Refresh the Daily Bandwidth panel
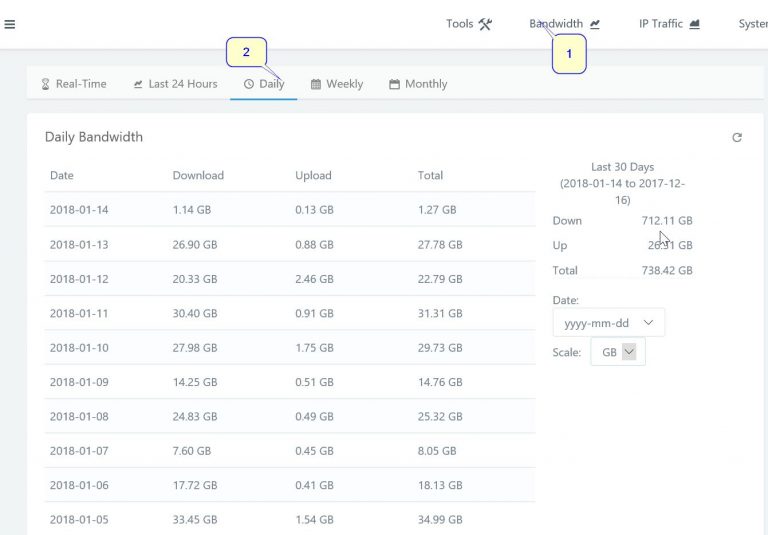 click(737, 138)
